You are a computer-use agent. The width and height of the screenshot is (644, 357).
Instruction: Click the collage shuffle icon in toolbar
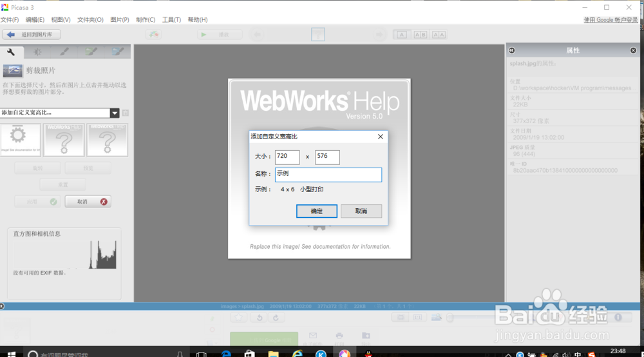tap(153, 35)
